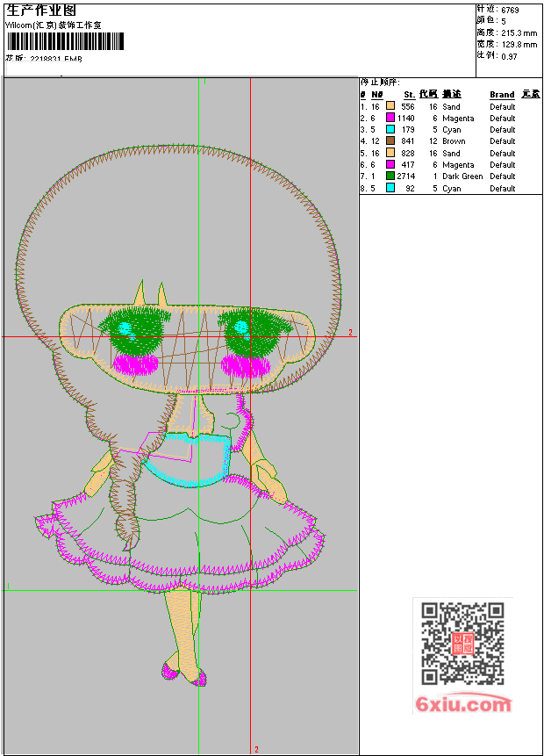The width and height of the screenshot is (544, 756).
Task: Click the 'St.' column header
Action: tap(409, 95)
